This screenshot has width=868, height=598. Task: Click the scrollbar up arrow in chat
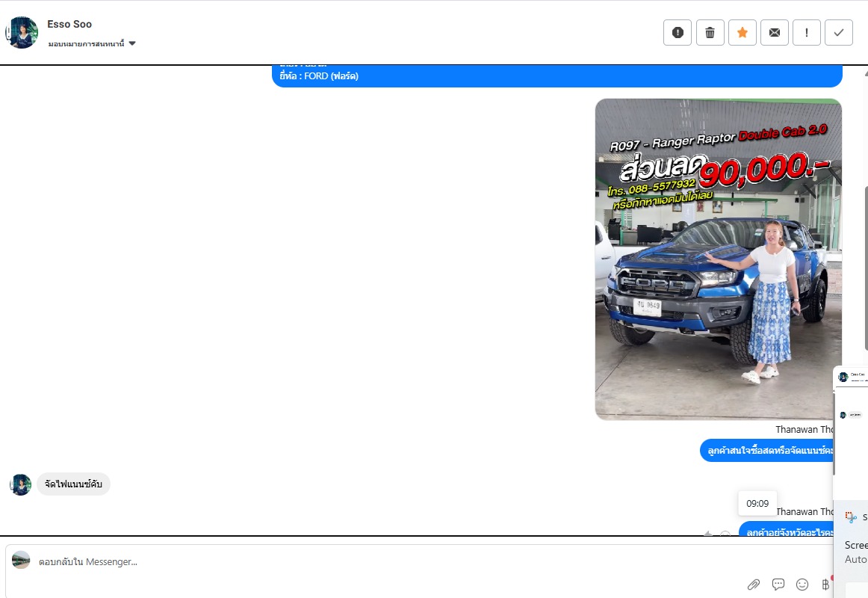click(x=864, y=73)
